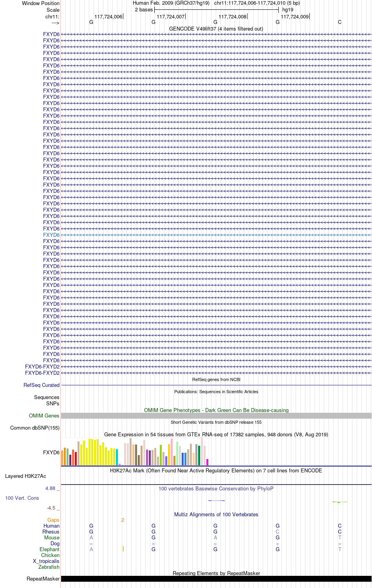Click the 'Mouse' alignment row label

click(x=52, y=538)
